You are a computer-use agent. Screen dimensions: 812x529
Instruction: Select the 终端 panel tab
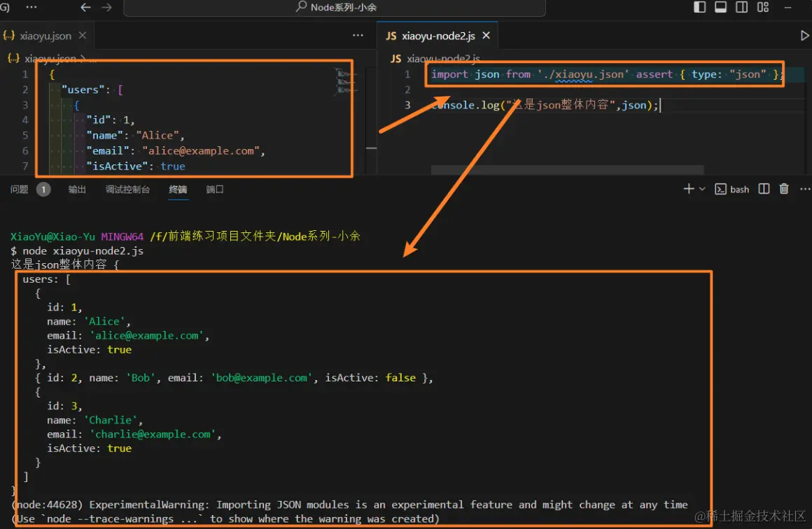[178, 190]
